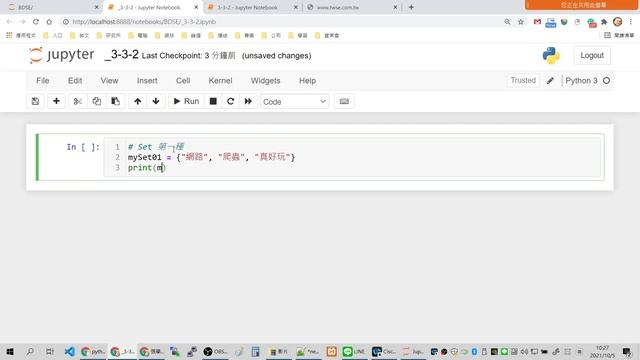Open the File menu

42,81
